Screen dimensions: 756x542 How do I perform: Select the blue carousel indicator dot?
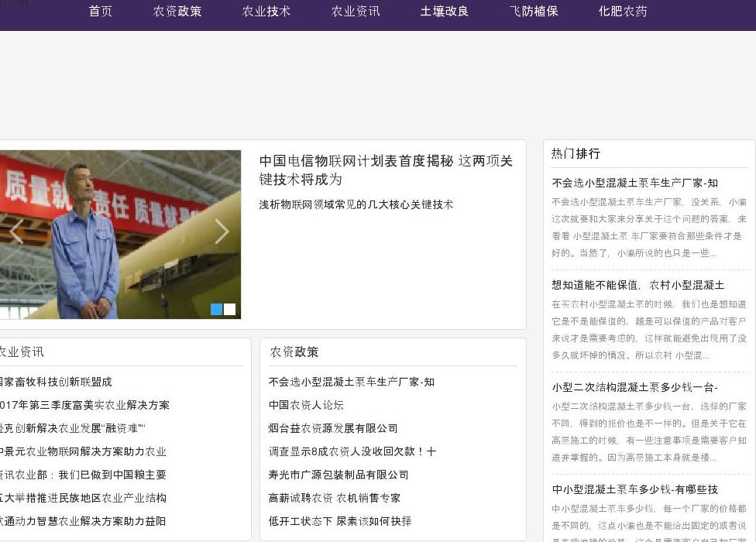click(x=216, y=309)
